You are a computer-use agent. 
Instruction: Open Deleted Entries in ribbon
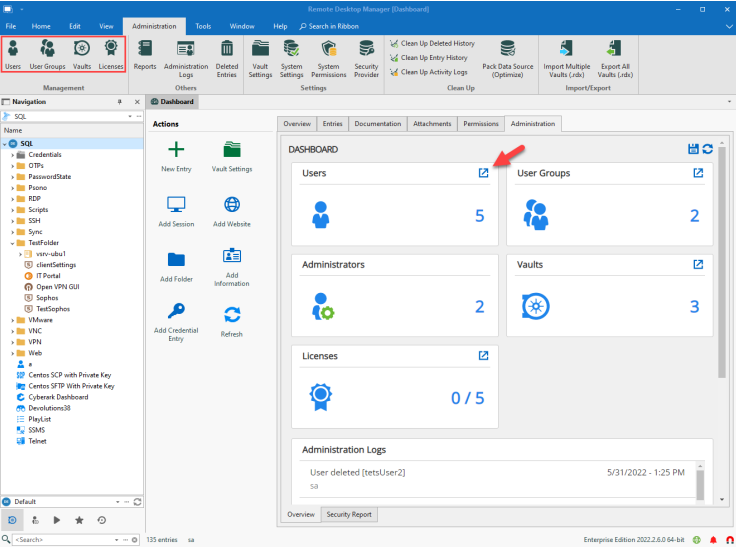(x=227, y=59)
